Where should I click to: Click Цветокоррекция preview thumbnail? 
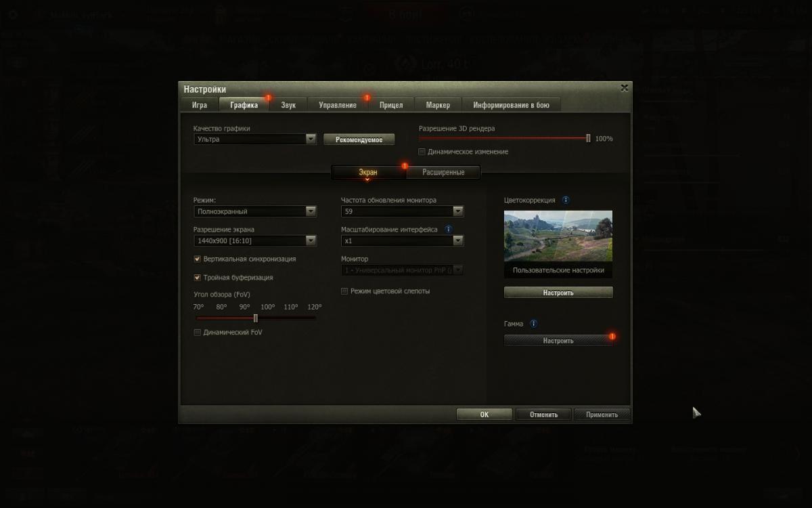point(558,236)
